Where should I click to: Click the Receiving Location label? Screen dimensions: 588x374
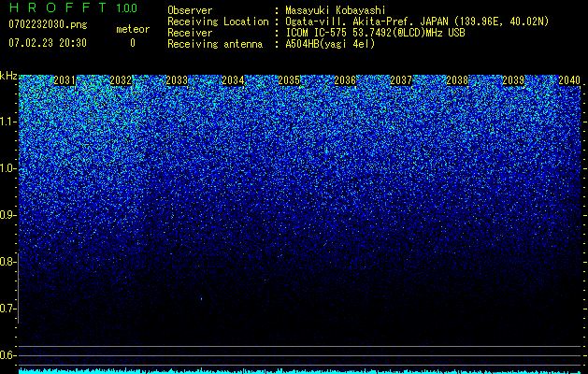(x=218, y=22)
